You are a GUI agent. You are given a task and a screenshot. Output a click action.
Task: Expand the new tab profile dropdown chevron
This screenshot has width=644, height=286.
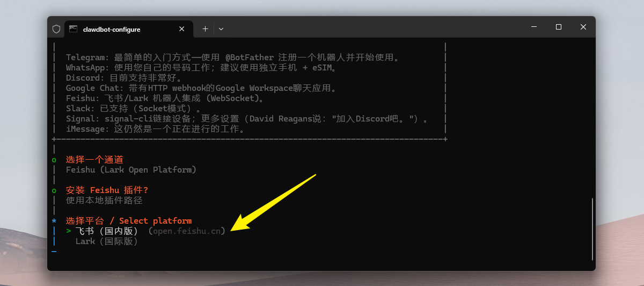coord(221,29)
